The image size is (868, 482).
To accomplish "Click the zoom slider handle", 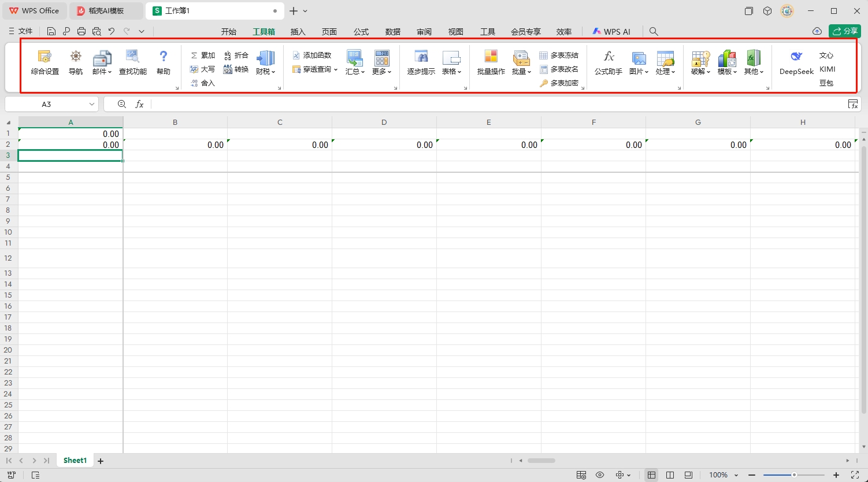I will (794, 475).
